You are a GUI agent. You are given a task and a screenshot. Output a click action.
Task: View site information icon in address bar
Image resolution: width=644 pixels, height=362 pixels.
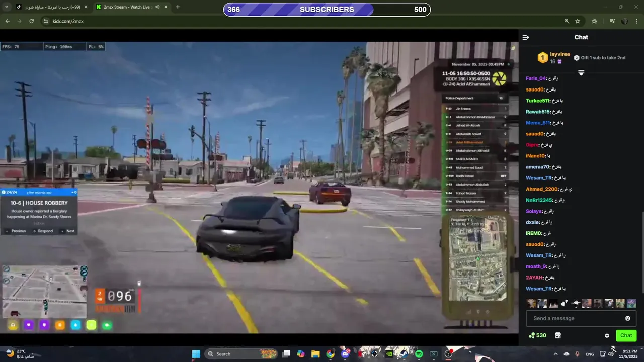coord(46,21)
